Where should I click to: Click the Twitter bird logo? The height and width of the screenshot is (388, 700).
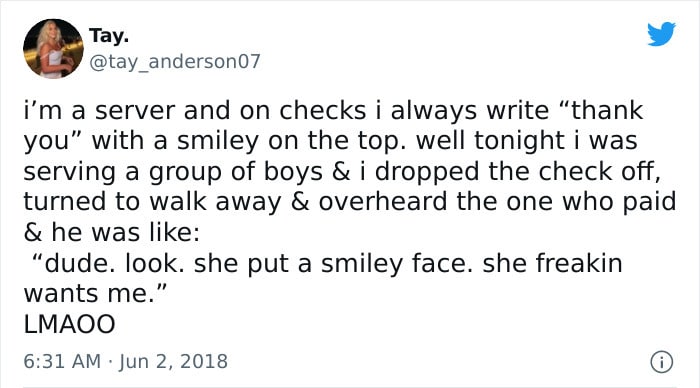click(662, 33)
